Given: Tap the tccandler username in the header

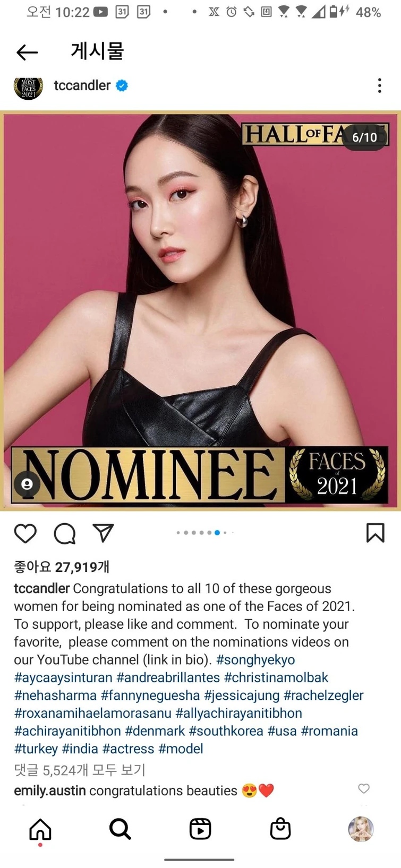Looking at the screenshot, I should pos(82,85).
